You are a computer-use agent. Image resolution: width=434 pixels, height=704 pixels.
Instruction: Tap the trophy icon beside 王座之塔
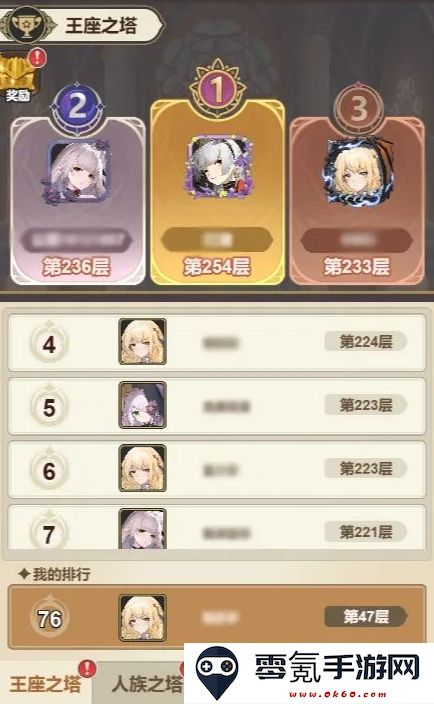tap(26, 25)
